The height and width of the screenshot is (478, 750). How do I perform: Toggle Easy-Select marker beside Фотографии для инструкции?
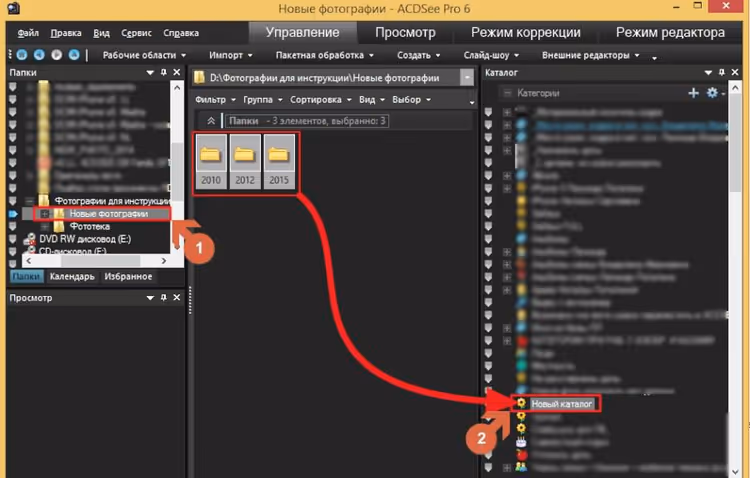[x=13, y=200]
